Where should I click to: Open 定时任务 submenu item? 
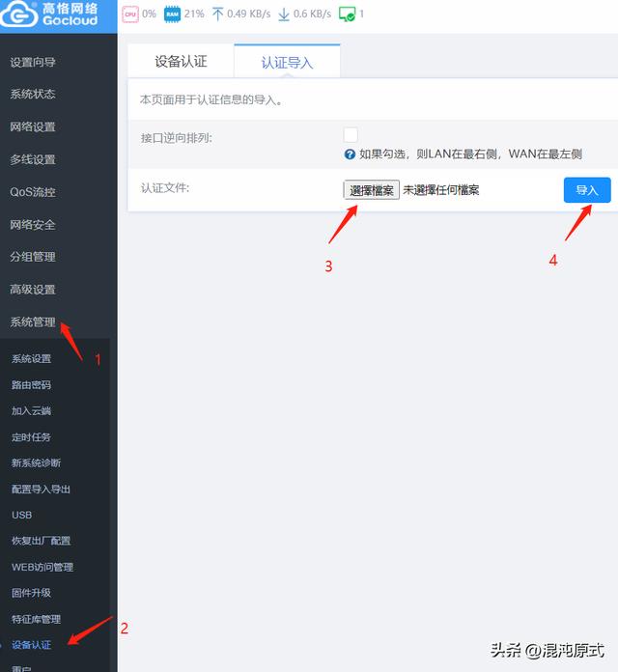point(31,437)
